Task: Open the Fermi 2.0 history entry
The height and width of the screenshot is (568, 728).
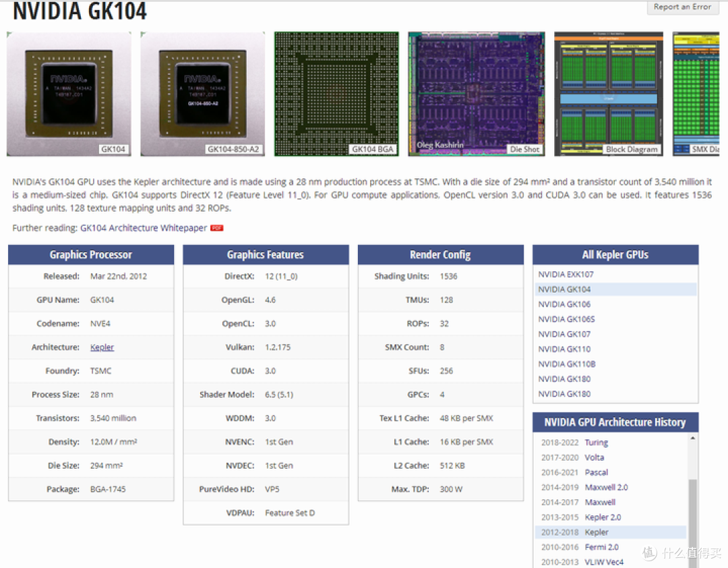Action: (602, 546)
